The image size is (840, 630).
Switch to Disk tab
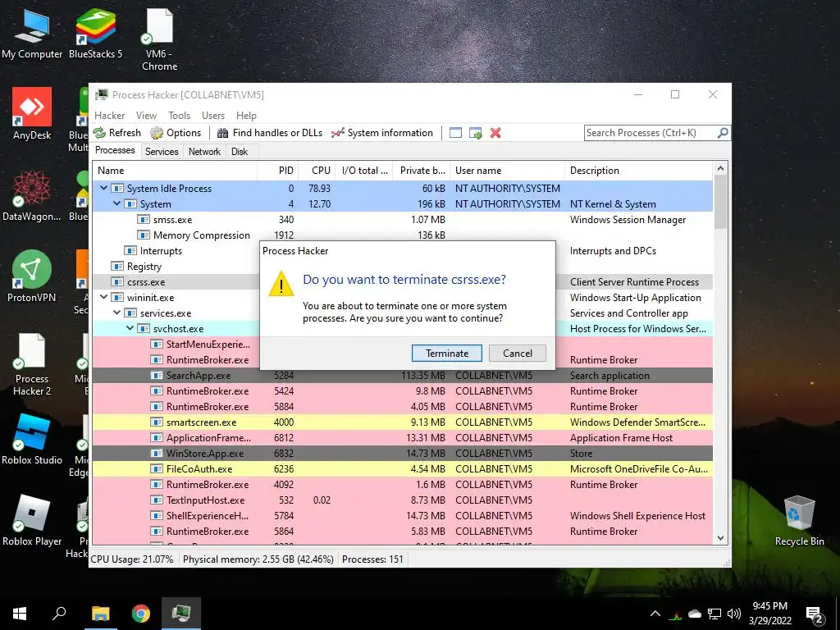pyautogui.click(x=240, y=152)
